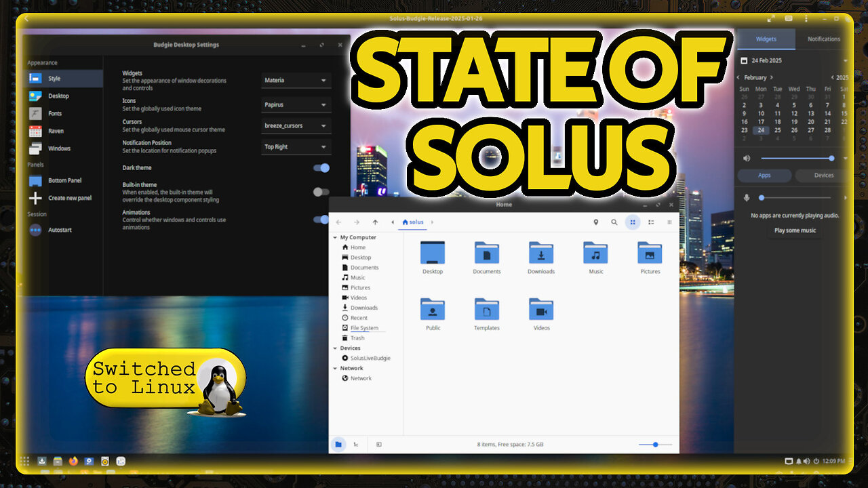Open Bottom Panel settings

point(64,181)
